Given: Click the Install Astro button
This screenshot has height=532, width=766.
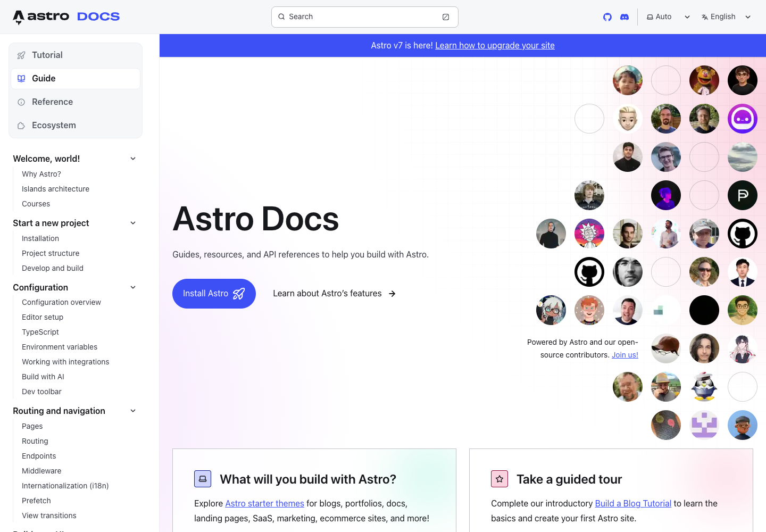Looking at the screenshot, I should coord(214,294).
